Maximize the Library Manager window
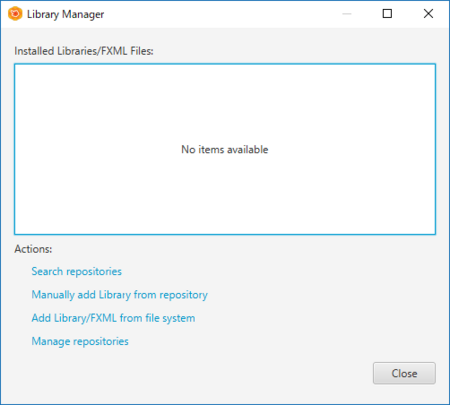The height and width of the screenshot is (405, 450). pos(387,14)
